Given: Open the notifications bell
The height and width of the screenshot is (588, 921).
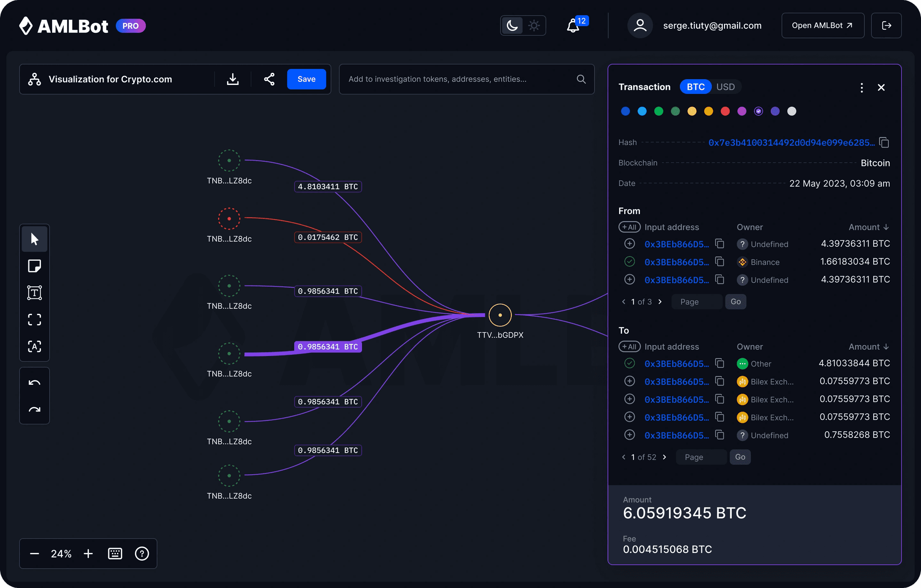Looking at the screenshot, I should (x=573, y=26).
